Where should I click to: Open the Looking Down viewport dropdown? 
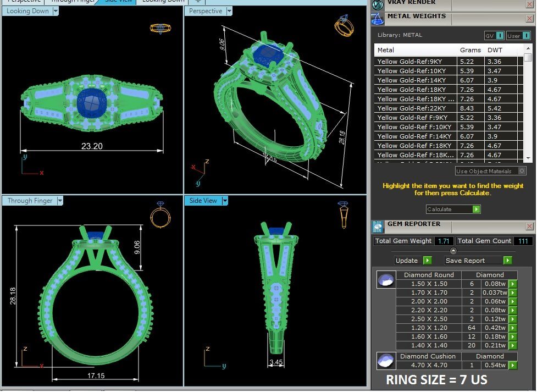(56, 11)
